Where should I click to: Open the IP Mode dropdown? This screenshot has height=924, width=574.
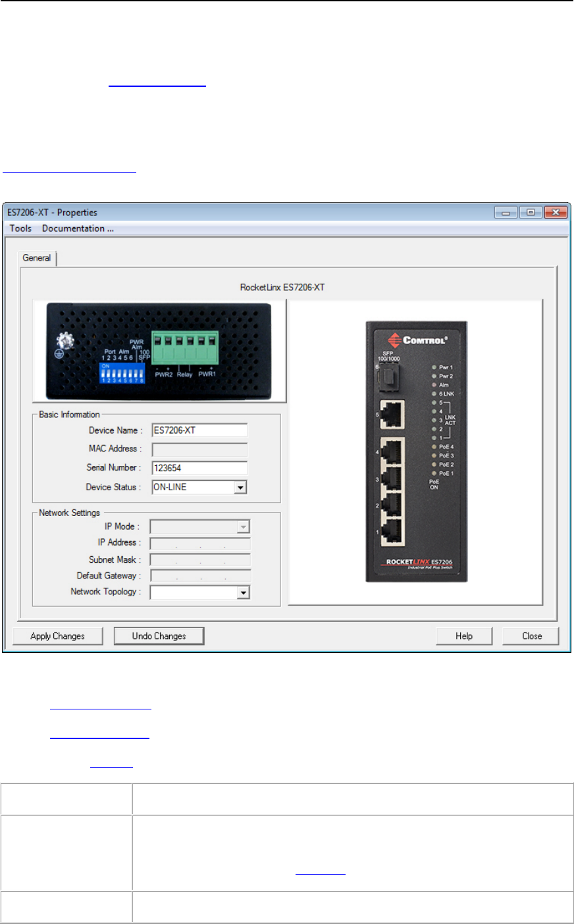[244, 527]
